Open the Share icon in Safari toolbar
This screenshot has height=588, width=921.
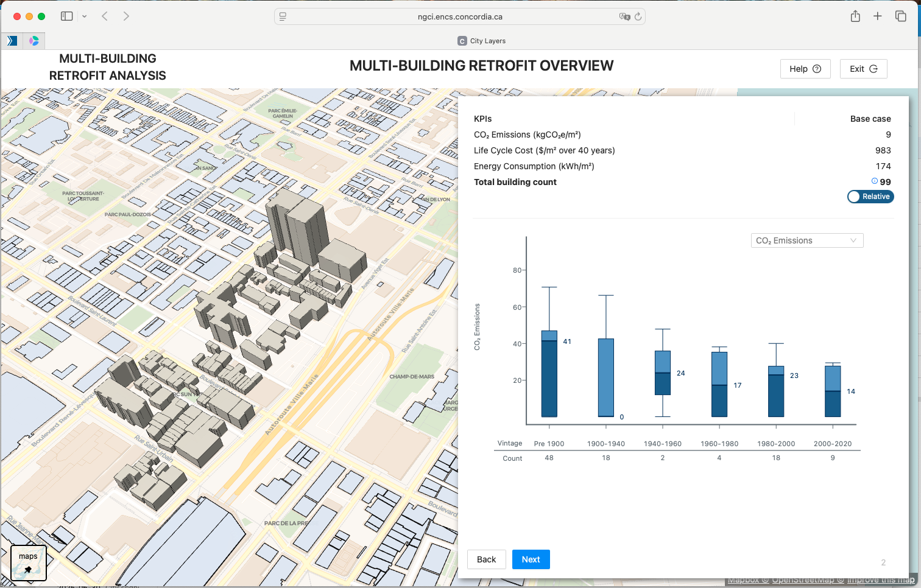click(x=855, y=16)
